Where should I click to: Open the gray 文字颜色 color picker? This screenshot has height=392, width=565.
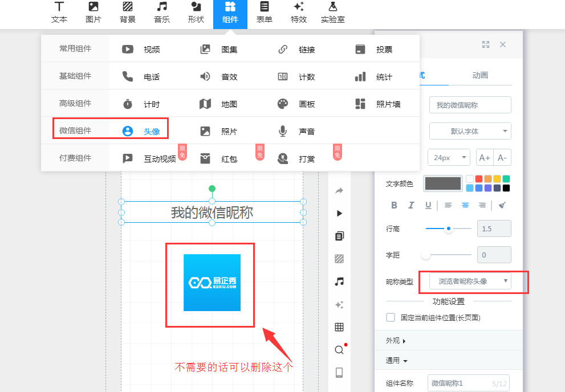443,183
